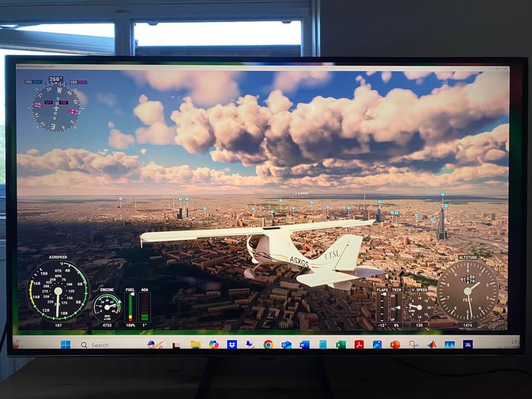Click the -12° flaps readout
The height and width of the screenshot is (399, 532).
point(382,325)
